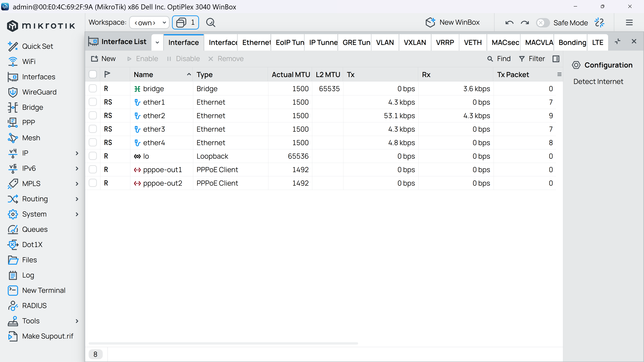644x362 pixels.
Task: Click the Remove button
Action: (x=226, y=59)
